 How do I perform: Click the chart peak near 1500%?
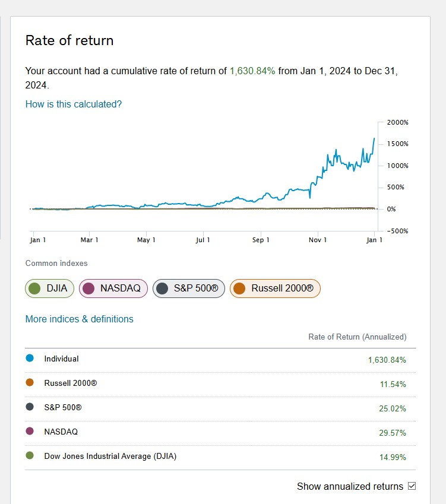[x=374, y=138]
